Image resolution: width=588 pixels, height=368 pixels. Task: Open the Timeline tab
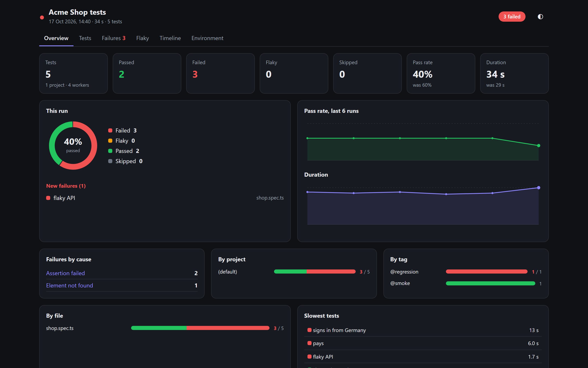point(170,38)
